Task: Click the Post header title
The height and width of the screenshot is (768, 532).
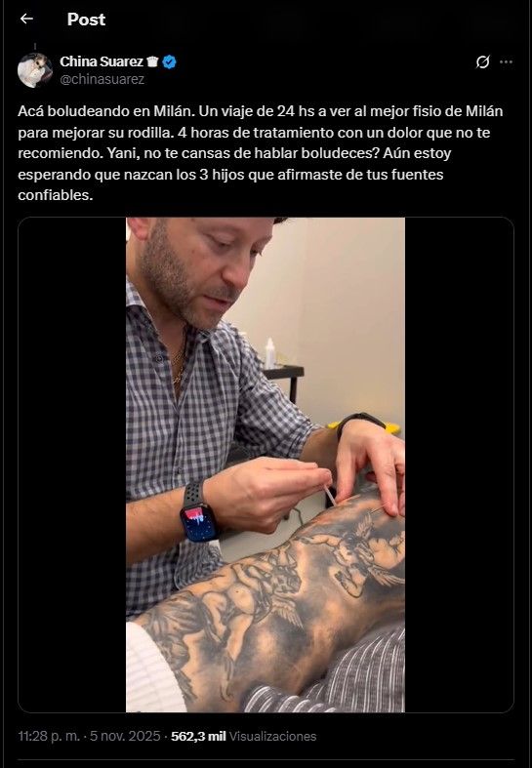Action: coord(86,20)
